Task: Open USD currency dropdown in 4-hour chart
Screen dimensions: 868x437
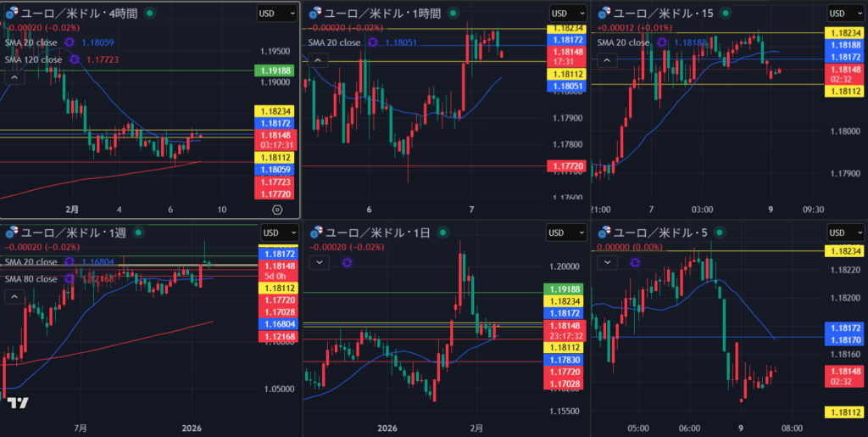Action: pos(277,14)
